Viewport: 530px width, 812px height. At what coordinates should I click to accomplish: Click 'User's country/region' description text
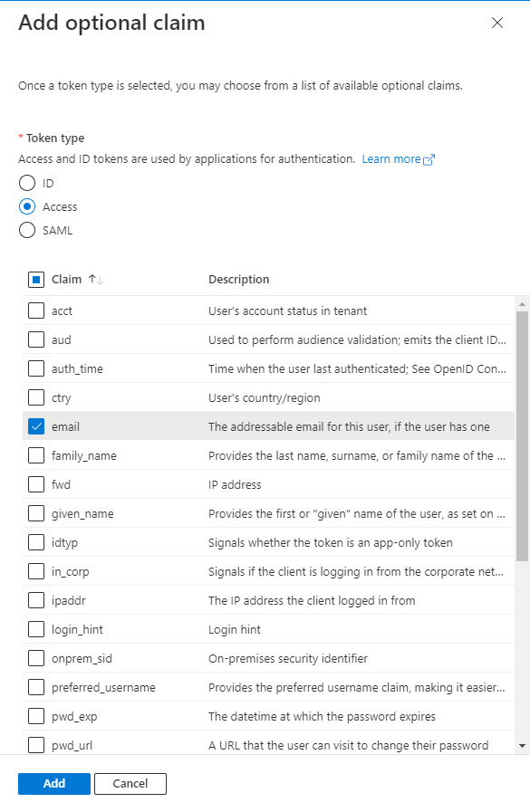coord(265,398)
